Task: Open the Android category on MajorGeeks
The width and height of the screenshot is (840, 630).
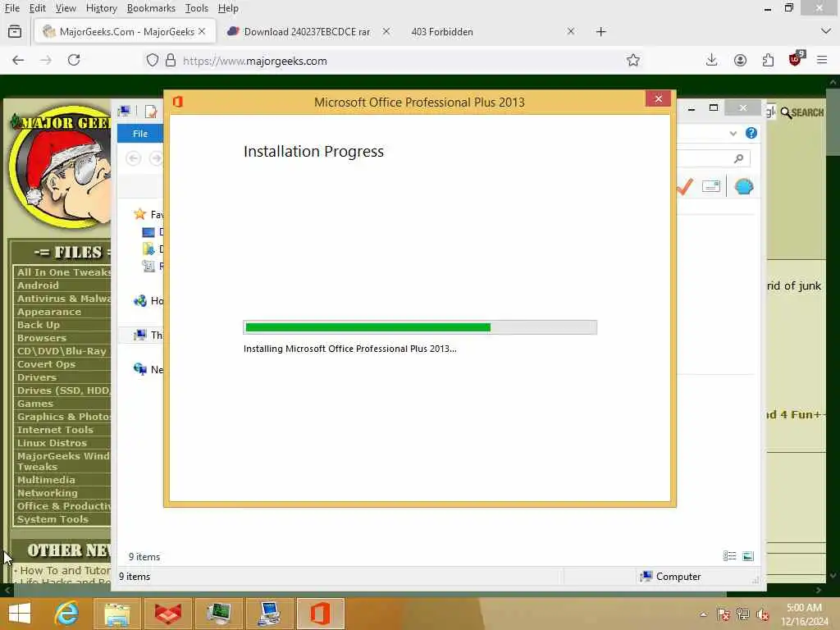Action: click(x=38, y=285)
